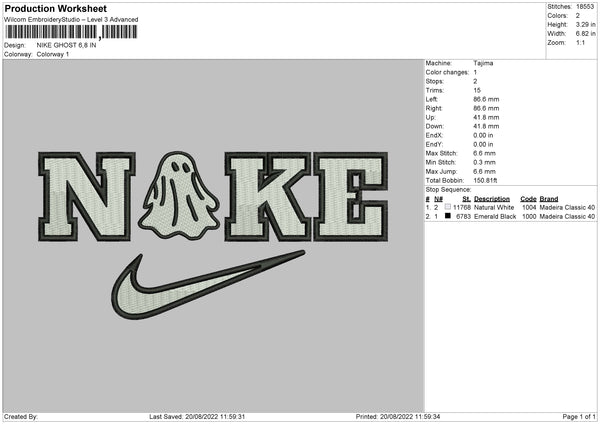
Task: Click the Trims value 15
Action: pos(477,90)
